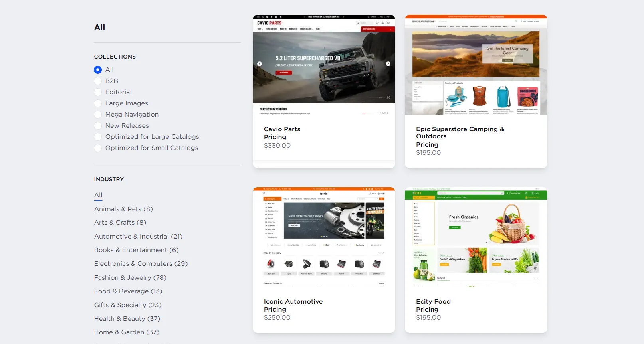644x344 pixels.
Task: Select Mega Navigation collection radio
Action: tap(98, 115)
